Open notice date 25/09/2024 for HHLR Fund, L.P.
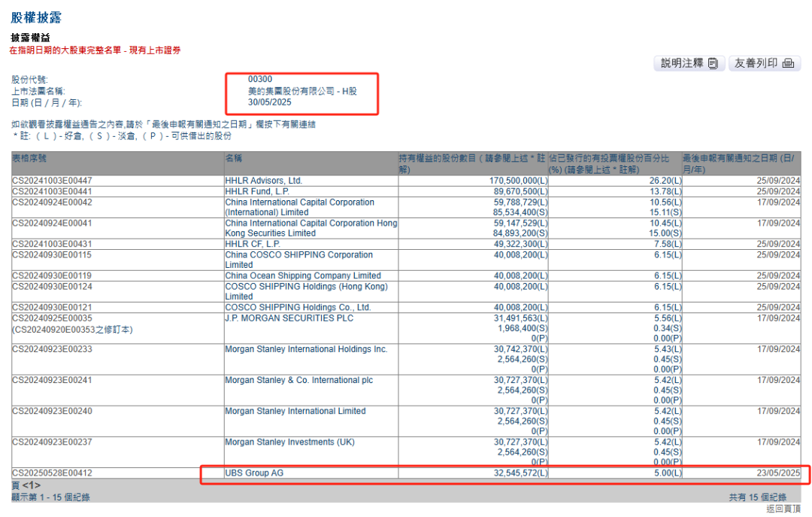The image size is (812, 517). (778, 192)
